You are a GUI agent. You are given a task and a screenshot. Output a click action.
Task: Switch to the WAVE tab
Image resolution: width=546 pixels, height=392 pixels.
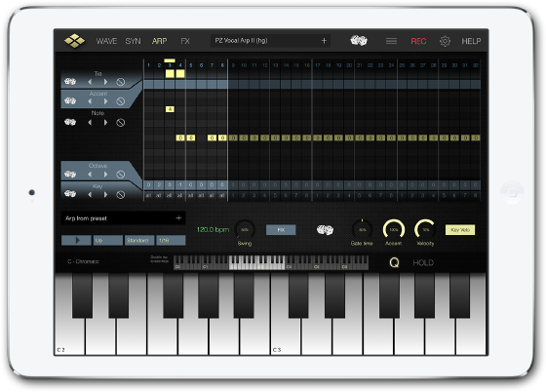pos(106,41)
